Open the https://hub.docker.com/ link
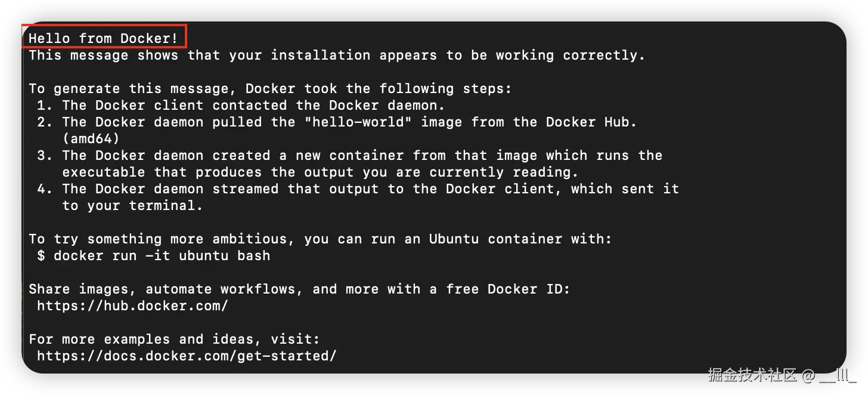Image resolution: width=868 pixels, height=395 pixels. 133,306
